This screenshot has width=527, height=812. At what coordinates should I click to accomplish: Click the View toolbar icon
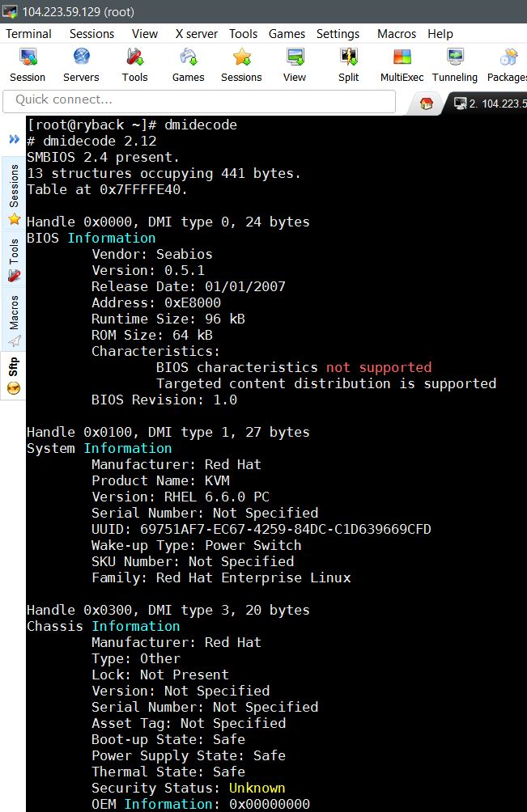click(x=295, y=66)
